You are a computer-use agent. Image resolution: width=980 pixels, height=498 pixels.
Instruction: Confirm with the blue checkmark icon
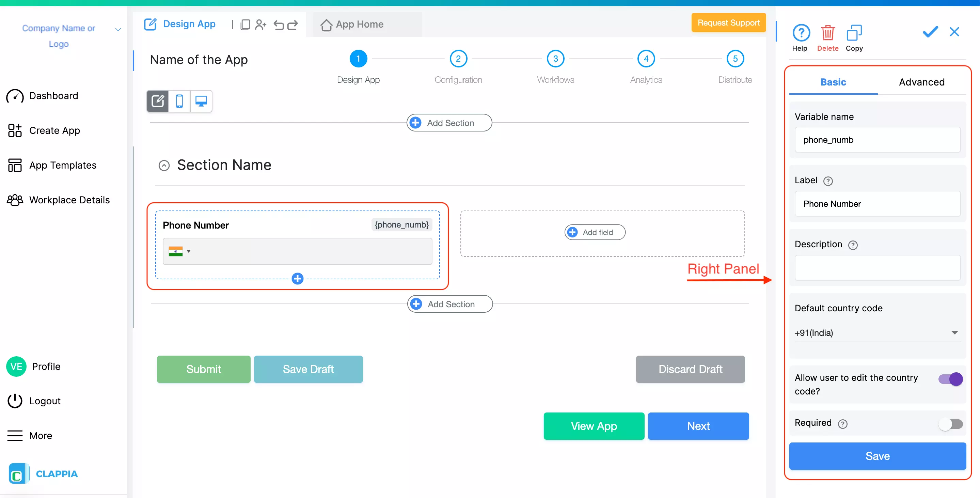pyautogui.click(x=930, y=32)
